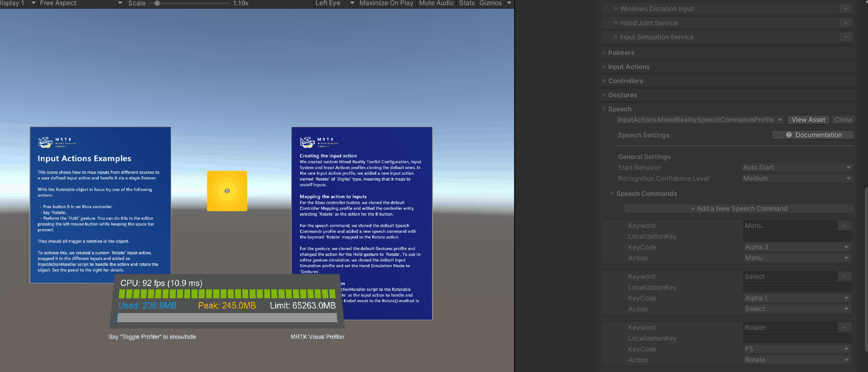Click the View Asset button
The image size is (868, 372).
[x=808, y=119]
